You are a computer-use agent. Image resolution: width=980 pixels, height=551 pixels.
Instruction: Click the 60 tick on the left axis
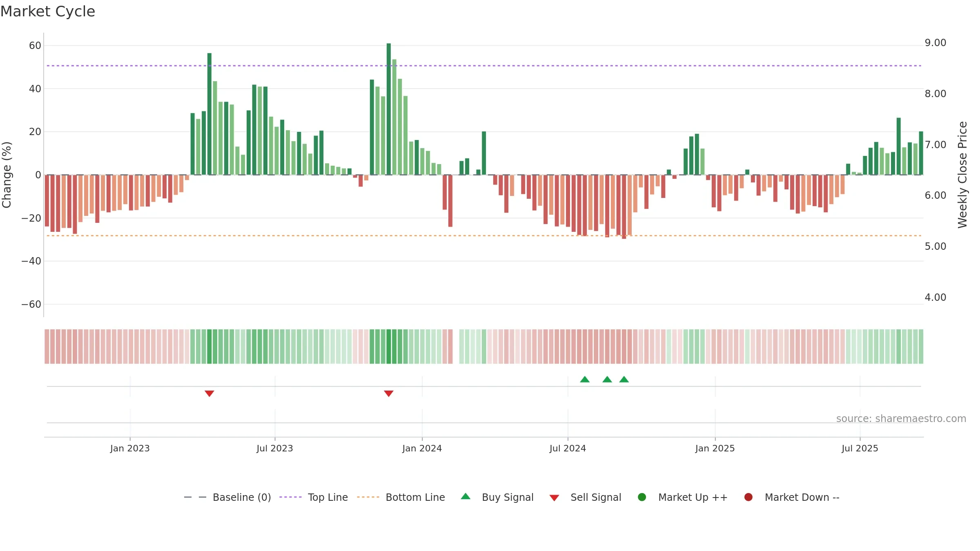point(35,45)
